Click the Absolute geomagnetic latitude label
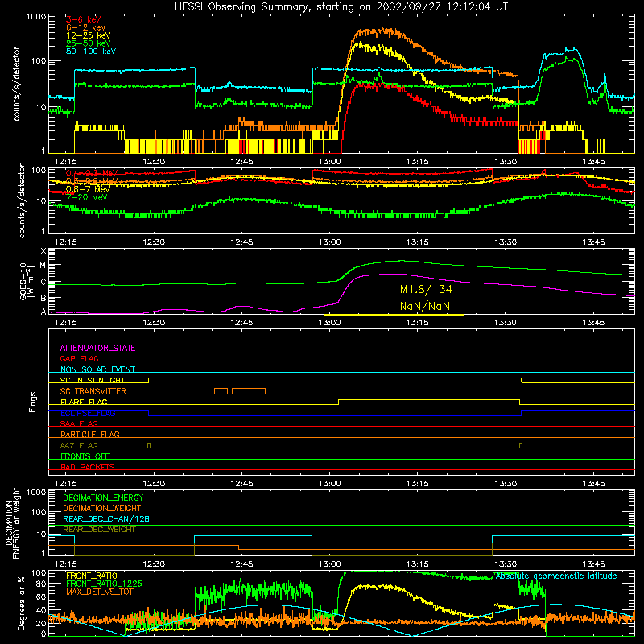This screenshot has width=644, height=644. (556, 576)
